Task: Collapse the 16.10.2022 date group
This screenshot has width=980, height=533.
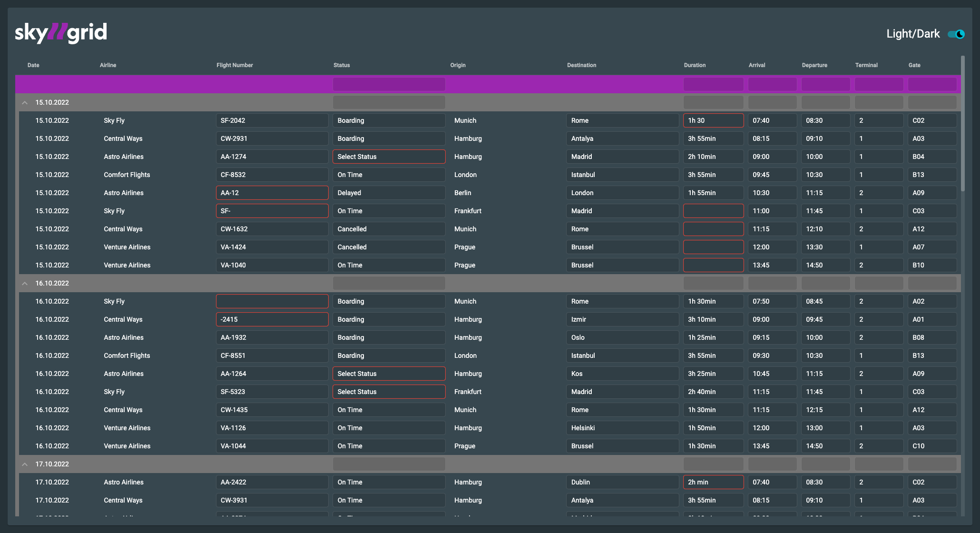Action: [25, 283]
